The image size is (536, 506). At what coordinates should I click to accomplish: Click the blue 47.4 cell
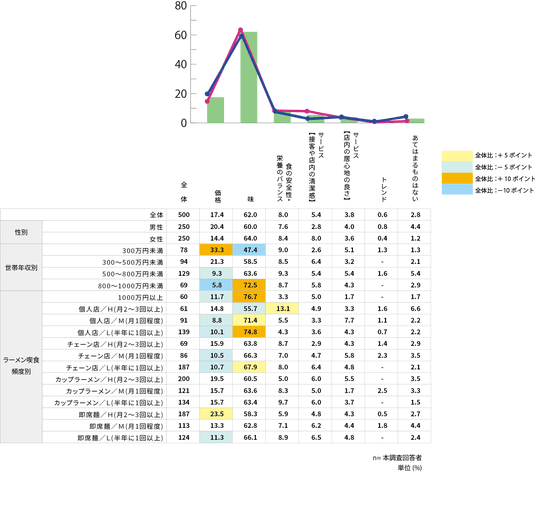tap(249, 250)
